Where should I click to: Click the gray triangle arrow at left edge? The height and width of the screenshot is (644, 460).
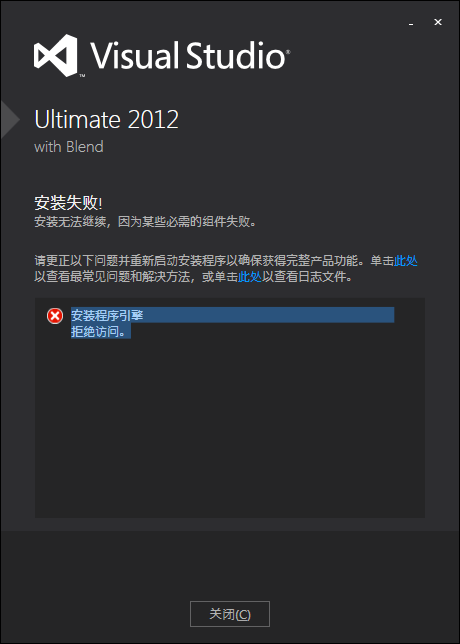point(10,120)
